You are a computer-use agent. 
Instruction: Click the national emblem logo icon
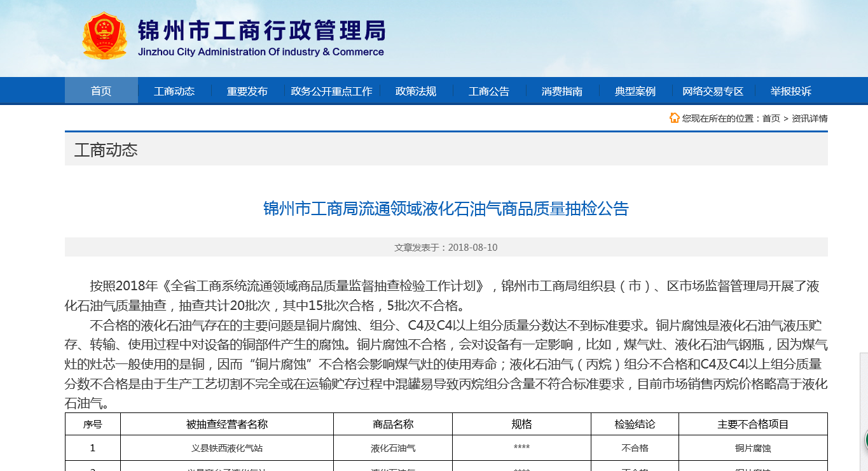[x=104, y=36]
